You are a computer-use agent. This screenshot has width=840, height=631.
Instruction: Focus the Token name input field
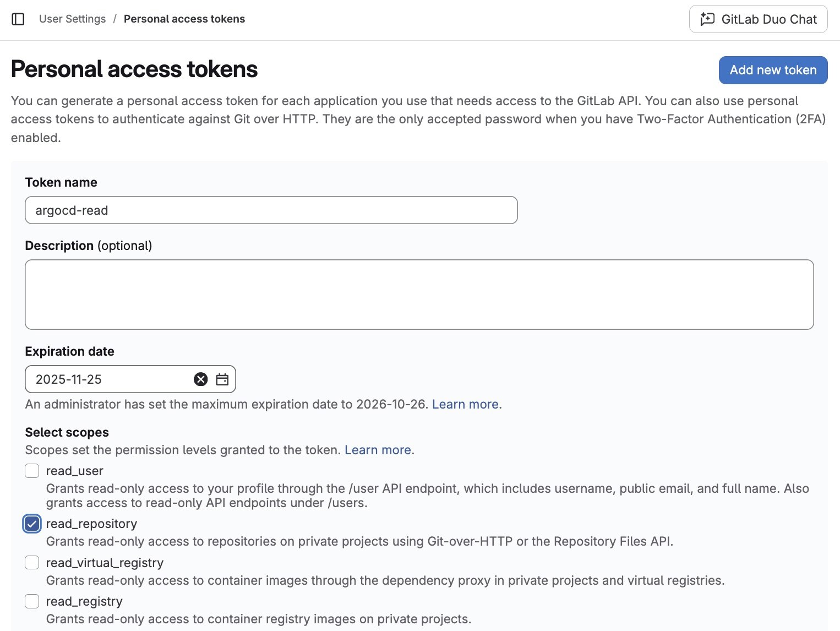pyautogui.click(x=271, y=210)
